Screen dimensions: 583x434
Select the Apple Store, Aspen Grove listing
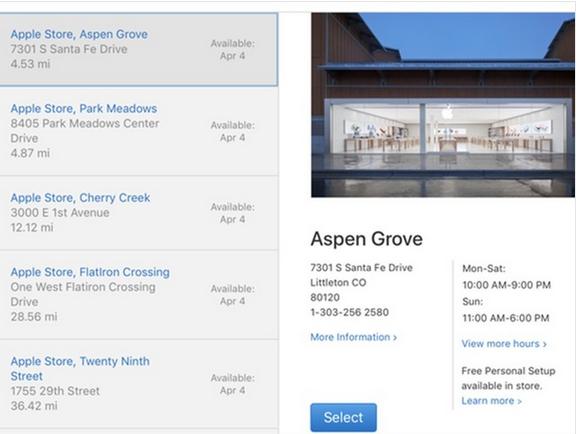click(138, 49)
